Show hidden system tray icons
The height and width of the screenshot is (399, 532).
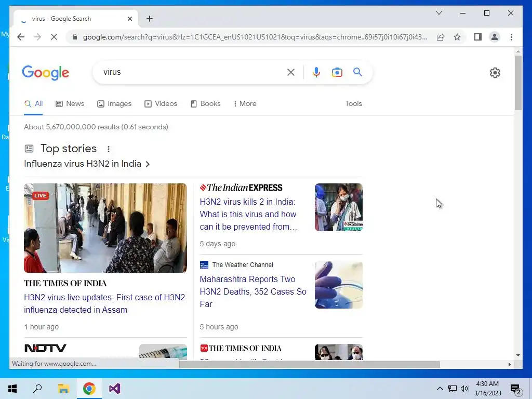pos(440,389)
